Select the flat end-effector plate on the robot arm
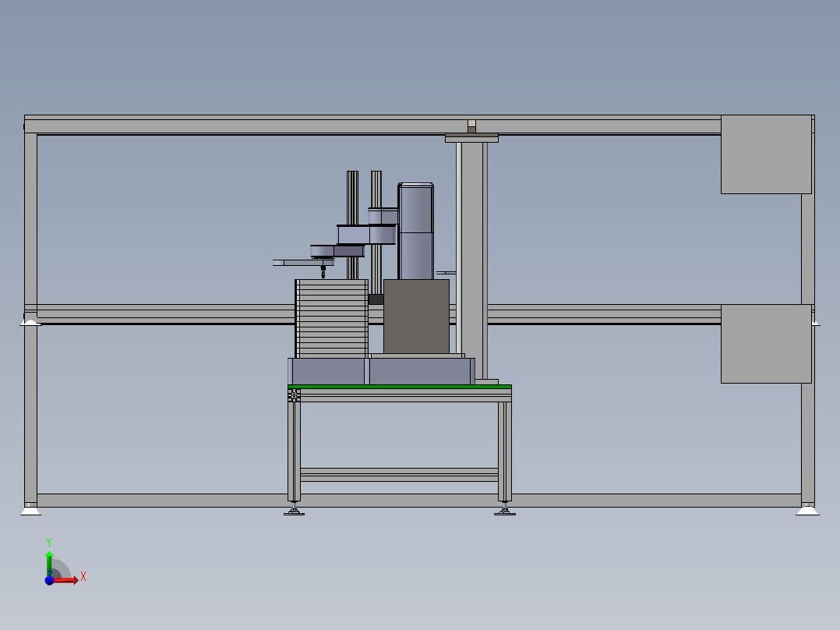Screen dimensions: 840x630 pos(303,263)
